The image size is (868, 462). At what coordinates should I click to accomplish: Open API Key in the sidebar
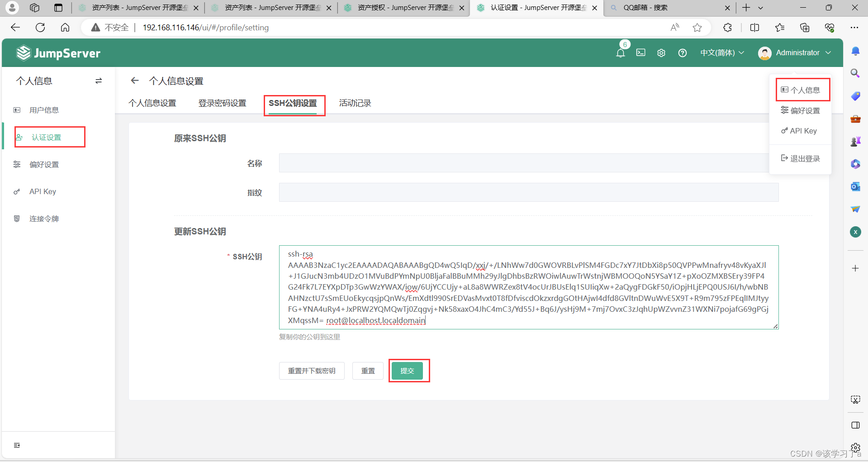(x=43, y=191)
